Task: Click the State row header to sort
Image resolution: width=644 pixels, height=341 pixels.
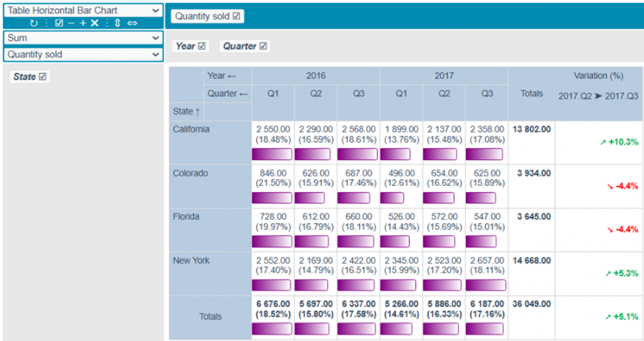Action: [186, 111]
